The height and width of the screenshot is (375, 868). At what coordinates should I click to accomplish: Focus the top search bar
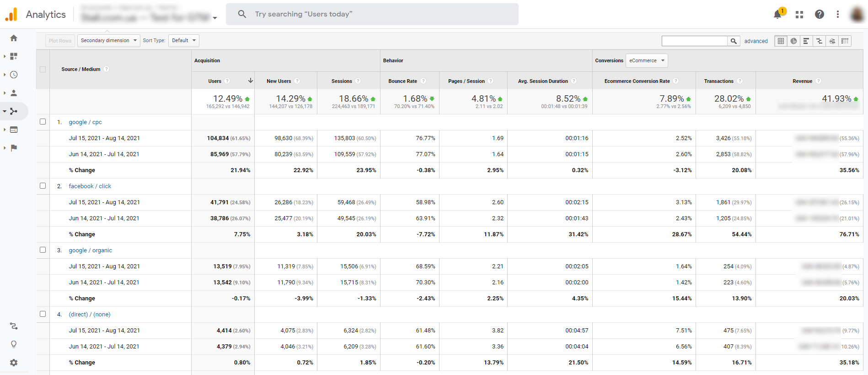tap(372, 14)
